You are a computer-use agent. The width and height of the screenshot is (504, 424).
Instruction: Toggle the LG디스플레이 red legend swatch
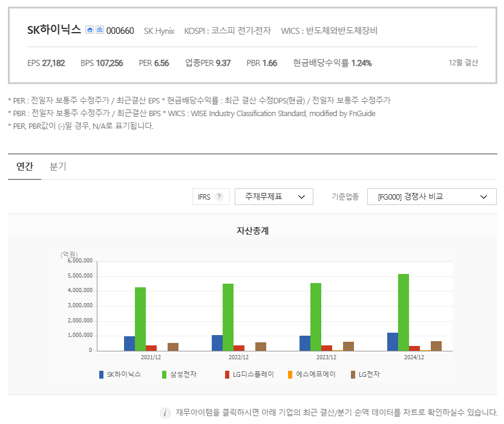(x=227, y=374)
